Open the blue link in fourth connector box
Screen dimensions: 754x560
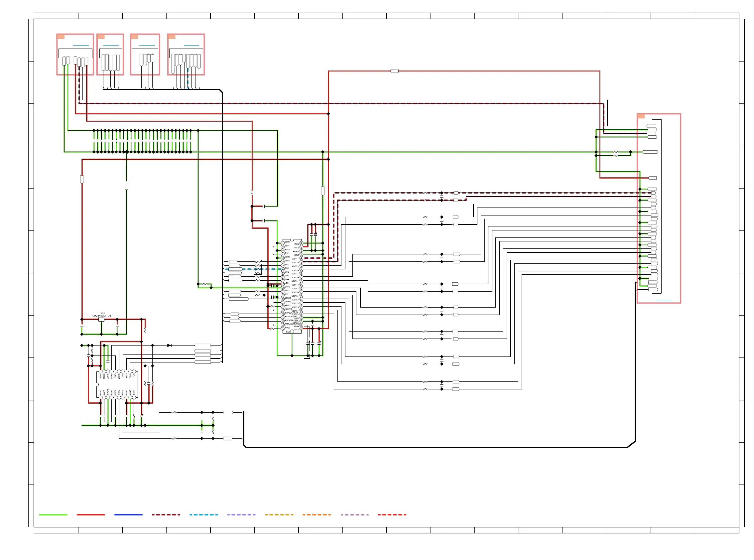pyautogui.click(x=191, y=46)
